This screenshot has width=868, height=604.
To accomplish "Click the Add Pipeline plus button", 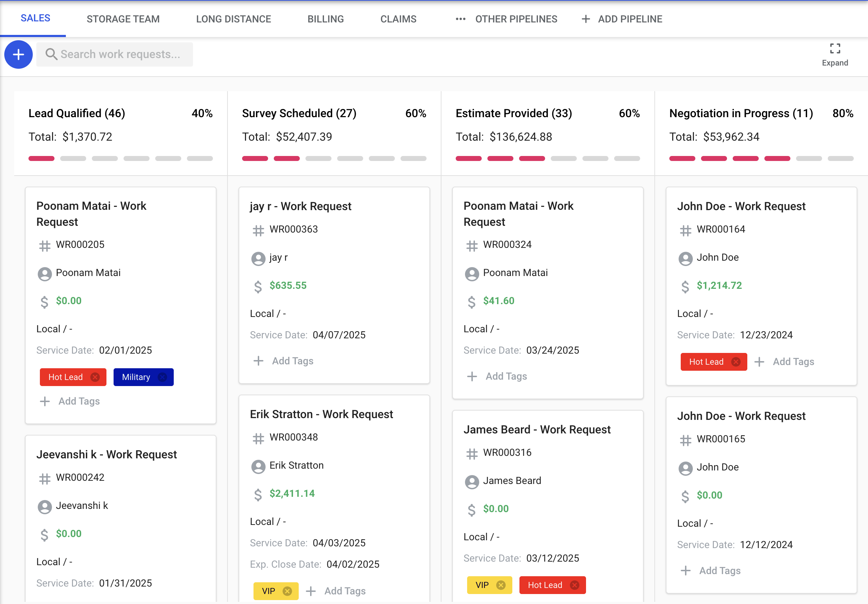I will (x=586, y=19).
